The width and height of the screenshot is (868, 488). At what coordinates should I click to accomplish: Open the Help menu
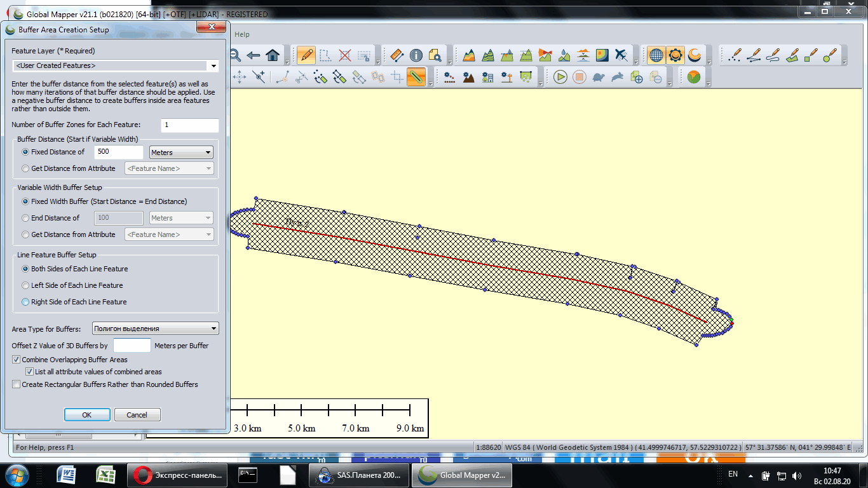[x=241, y=34]
